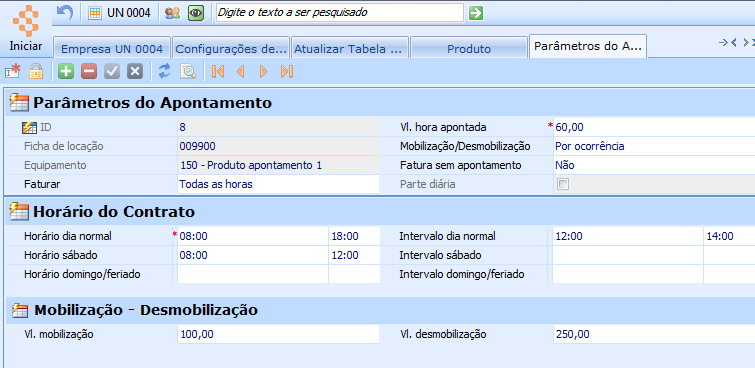
Task: Go to first record arrow icon
Action: tap(218, 72)
